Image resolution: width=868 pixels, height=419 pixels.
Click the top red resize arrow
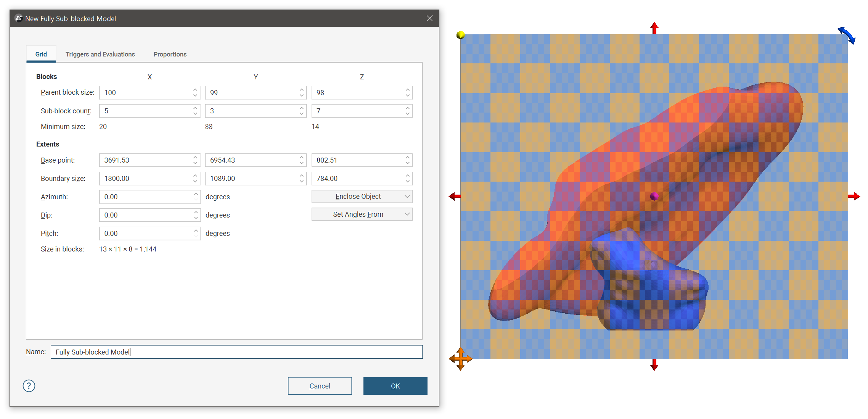point(654,28)
